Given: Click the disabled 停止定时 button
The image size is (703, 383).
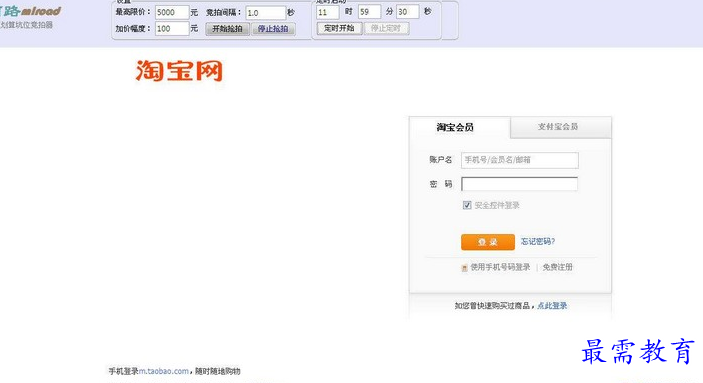Looking at the screenshot, I should 386,29.
